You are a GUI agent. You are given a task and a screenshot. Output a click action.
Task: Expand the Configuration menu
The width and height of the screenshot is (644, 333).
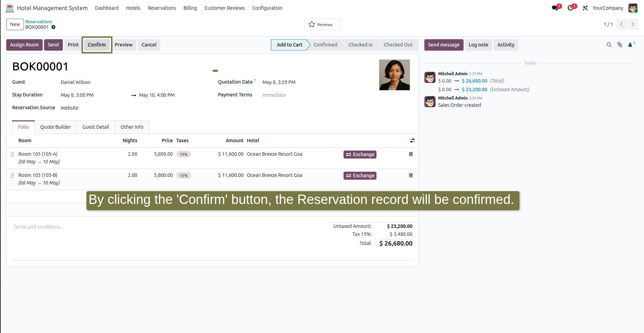(267, 8)
